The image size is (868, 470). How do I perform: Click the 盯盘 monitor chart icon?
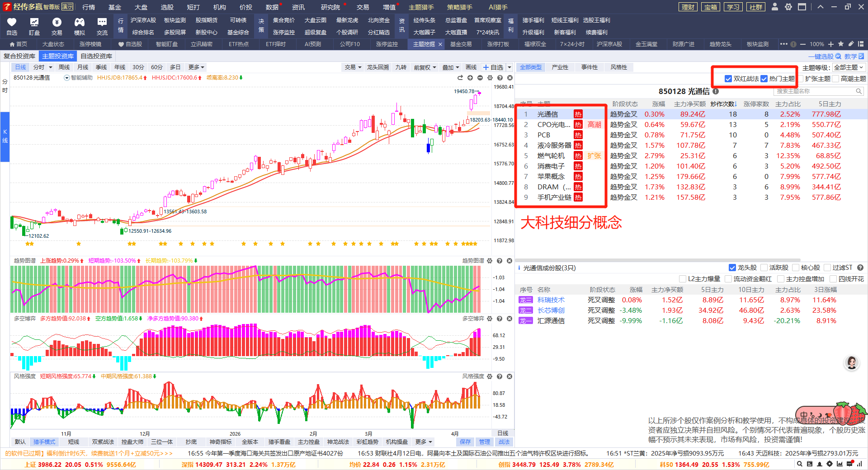(x=34, y=23)
